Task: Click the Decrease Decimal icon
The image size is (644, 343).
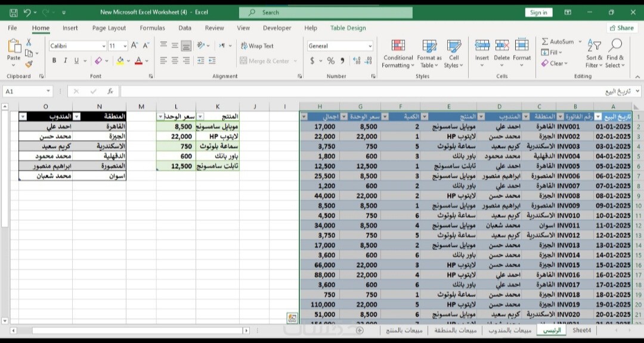Action: tap(368, 61)
